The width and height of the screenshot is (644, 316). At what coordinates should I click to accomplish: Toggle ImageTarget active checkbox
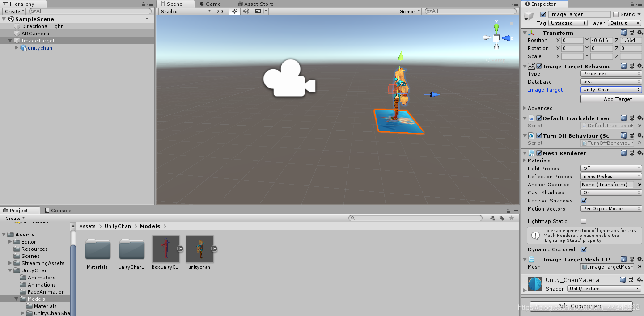(543, 14)
